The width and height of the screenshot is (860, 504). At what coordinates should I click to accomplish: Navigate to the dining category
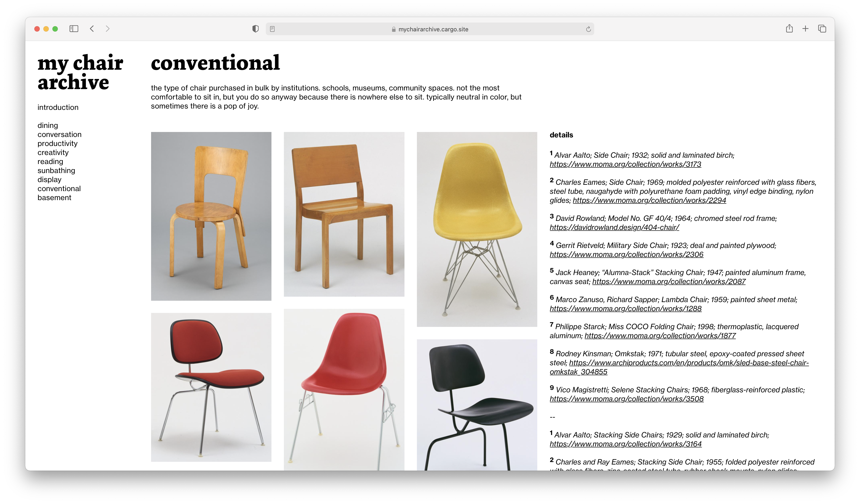(48, 125)
